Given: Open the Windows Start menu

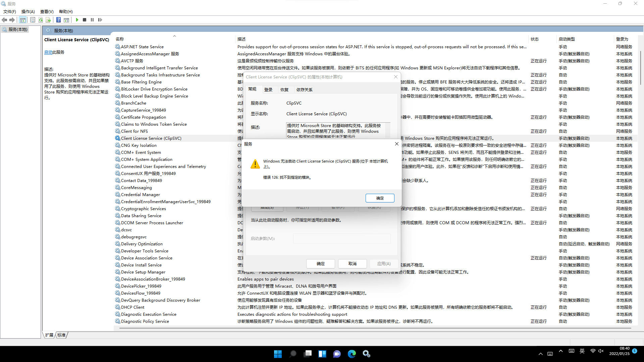Looking at the screenshot, I should click(278, 354).
